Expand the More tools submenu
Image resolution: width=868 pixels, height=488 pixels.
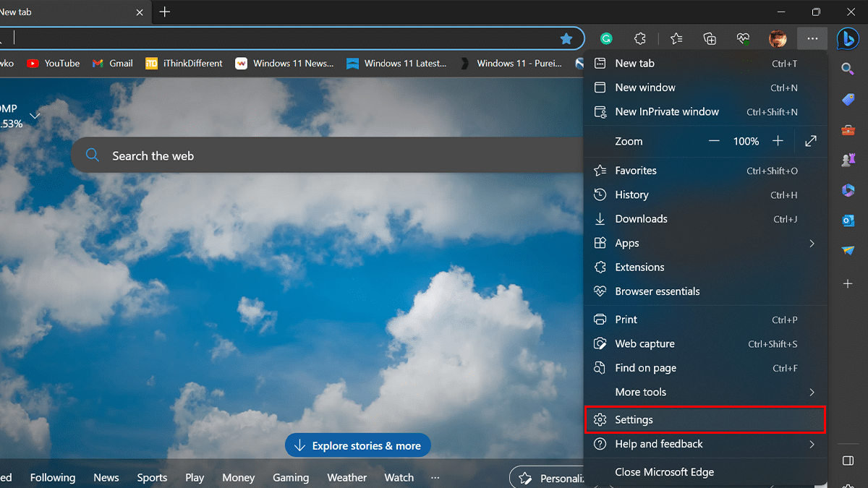pyautogui.click(x=812, y=393)
